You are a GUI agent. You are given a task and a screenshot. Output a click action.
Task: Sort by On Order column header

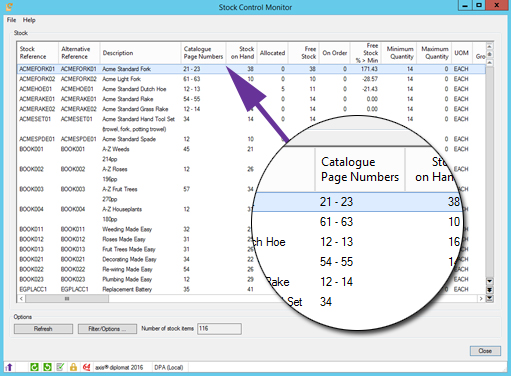[x=335, y=53]
